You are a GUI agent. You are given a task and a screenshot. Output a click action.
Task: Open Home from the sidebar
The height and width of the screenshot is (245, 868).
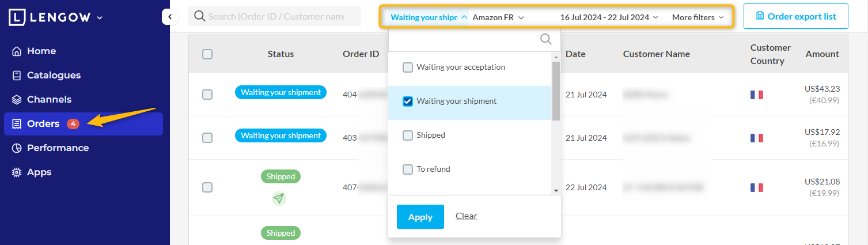pos(41,51)
